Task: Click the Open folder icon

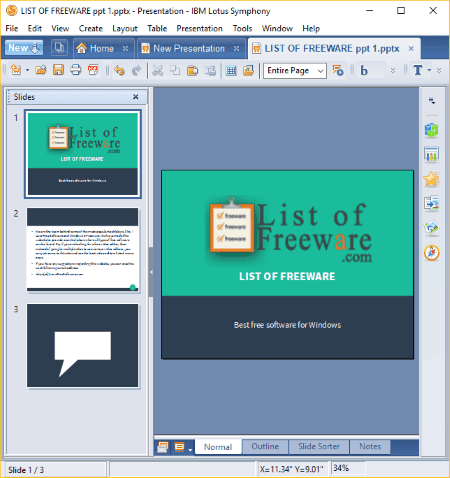Action: (41, 70)
